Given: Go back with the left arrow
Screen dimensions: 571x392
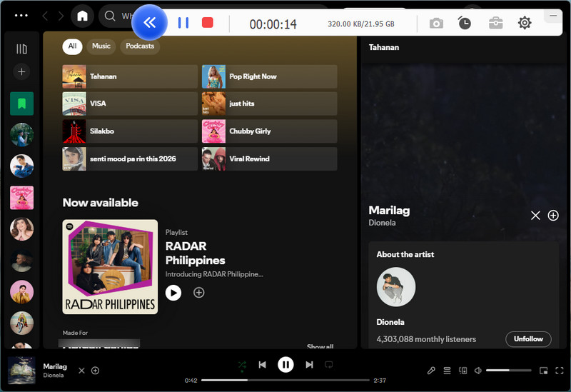Looking at the screenshot, I should (x=45, y=16).
